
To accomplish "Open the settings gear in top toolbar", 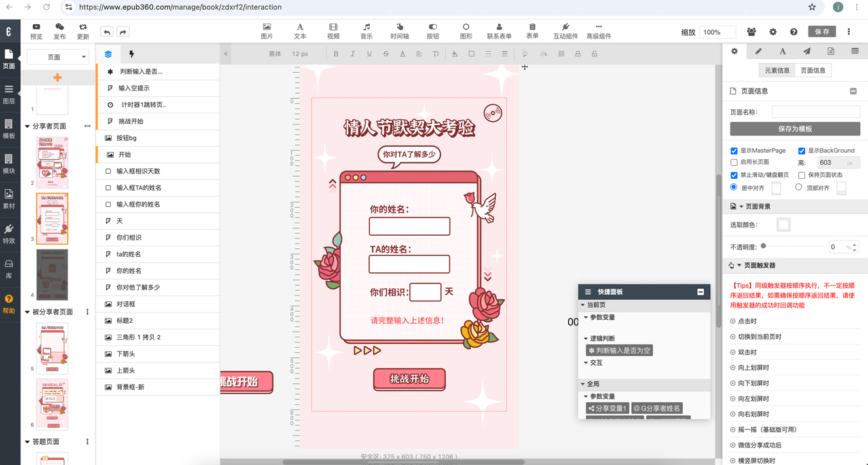I will [x=772, y=31].
